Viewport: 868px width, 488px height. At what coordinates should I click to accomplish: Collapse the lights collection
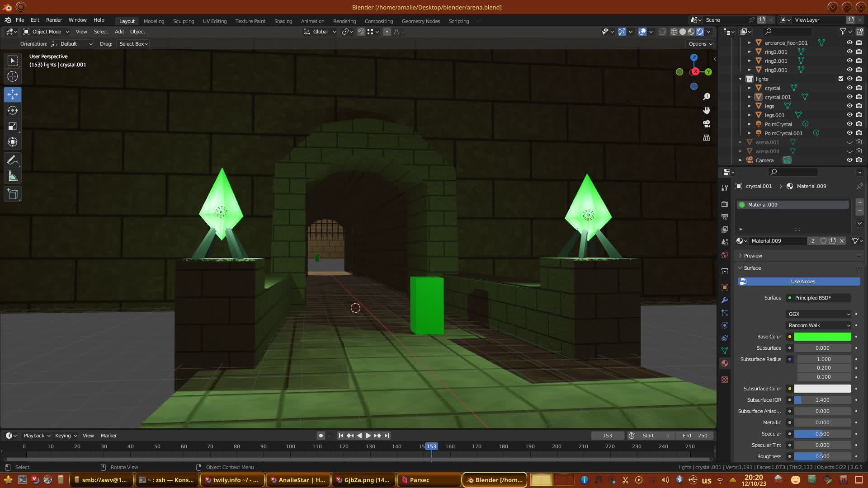[x=741, y=79]
